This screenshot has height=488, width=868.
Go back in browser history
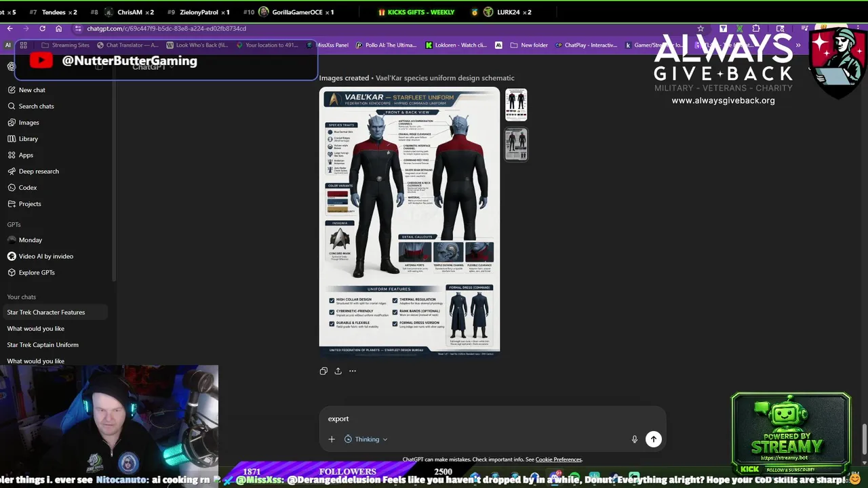point(9,28)
